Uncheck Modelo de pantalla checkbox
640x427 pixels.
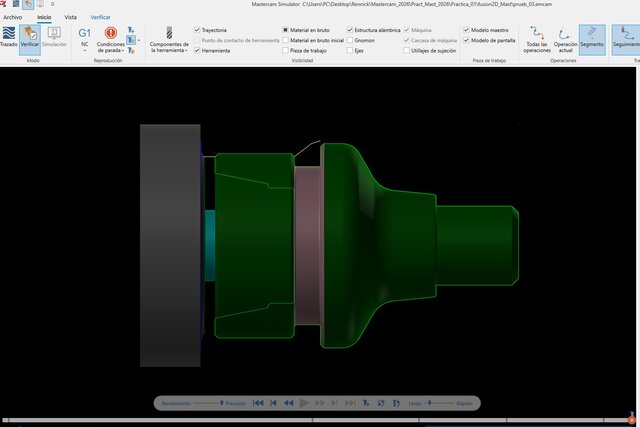coord(466,40)
